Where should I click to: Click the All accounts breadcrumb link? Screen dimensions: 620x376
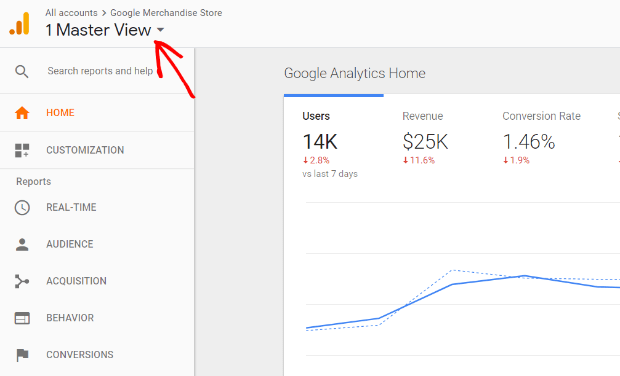coord(71,13)
